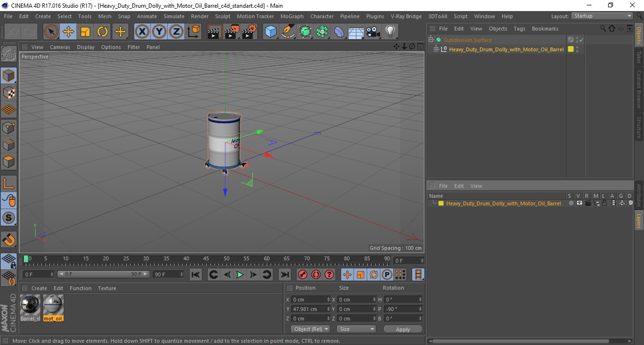This screenshot has height=345, width=644.
Task: Open the File menu
Action: [x=8, y=16]
